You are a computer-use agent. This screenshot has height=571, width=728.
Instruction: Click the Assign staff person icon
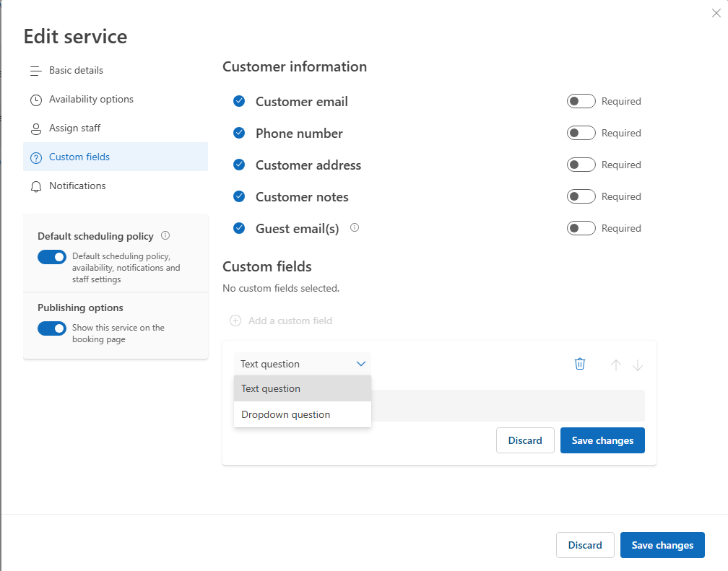pos(36,128)
